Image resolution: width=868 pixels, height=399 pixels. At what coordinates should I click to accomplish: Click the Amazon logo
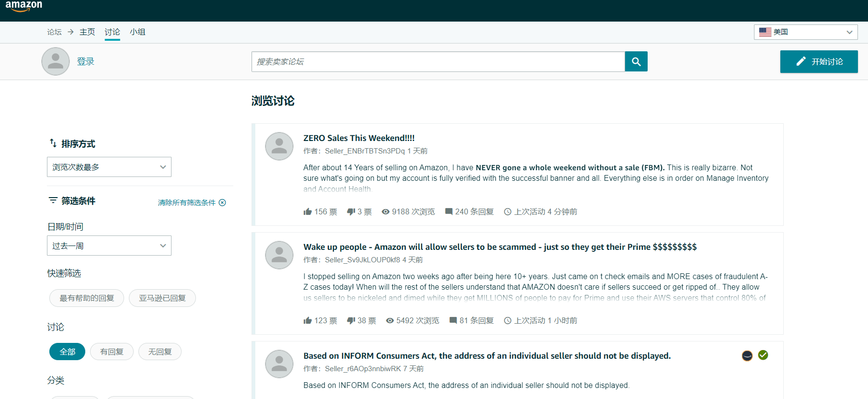(23, 6)
